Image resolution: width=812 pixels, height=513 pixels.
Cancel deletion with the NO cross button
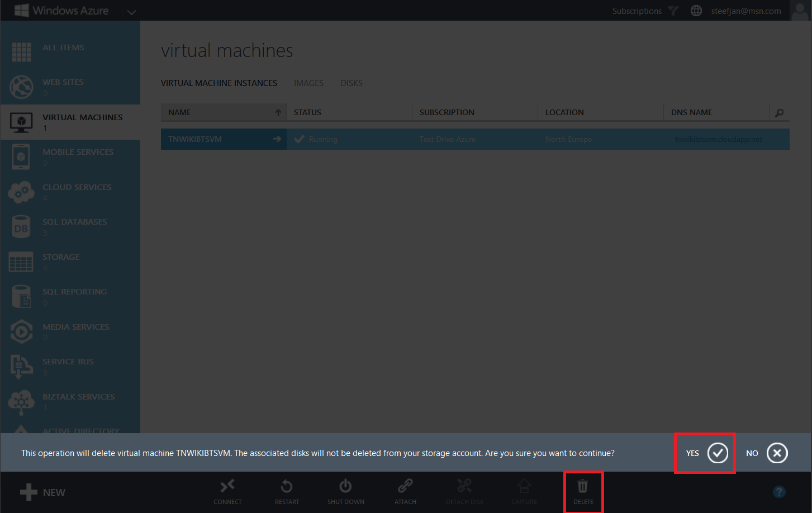coord(777,453)
